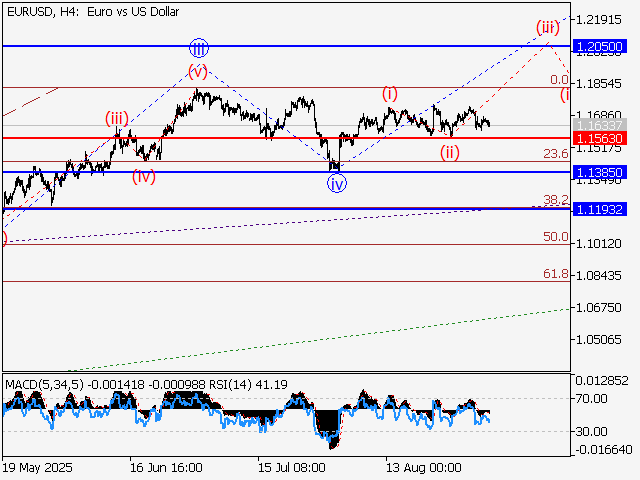640x480 pixels.
Task: Select the blue 1.20500 price level tag
Action: [600, 46]
